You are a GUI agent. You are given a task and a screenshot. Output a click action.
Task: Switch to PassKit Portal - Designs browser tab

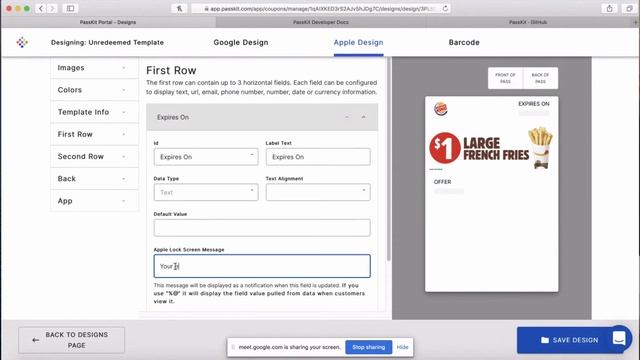pos(108,22)
